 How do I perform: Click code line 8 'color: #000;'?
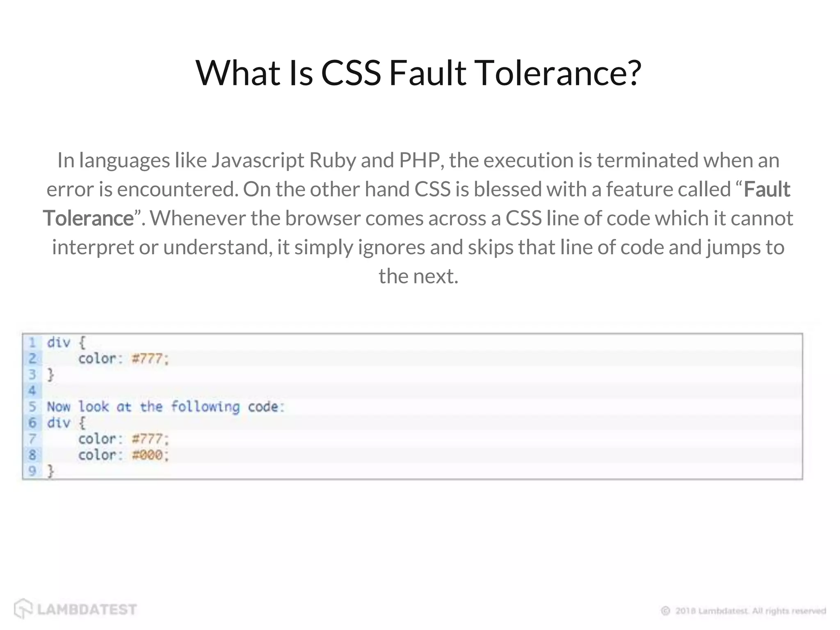click(123, 455)
